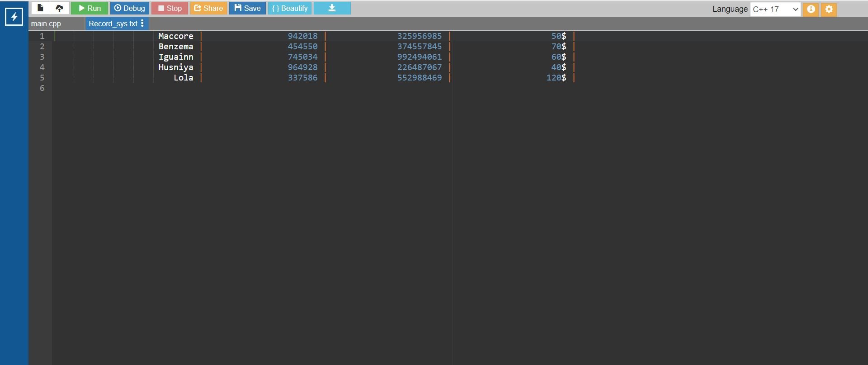Save the current file
The width and height of the screenshot is (868, 365).
coord(247,8)
